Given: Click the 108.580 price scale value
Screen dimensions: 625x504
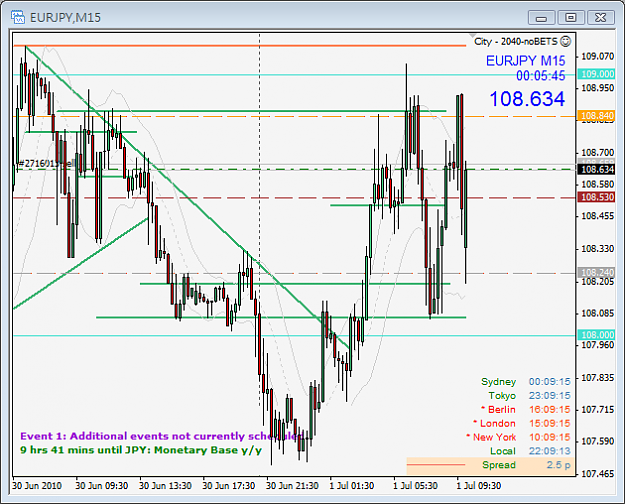Looking at the screenshot, I should (x=597, y=184).
